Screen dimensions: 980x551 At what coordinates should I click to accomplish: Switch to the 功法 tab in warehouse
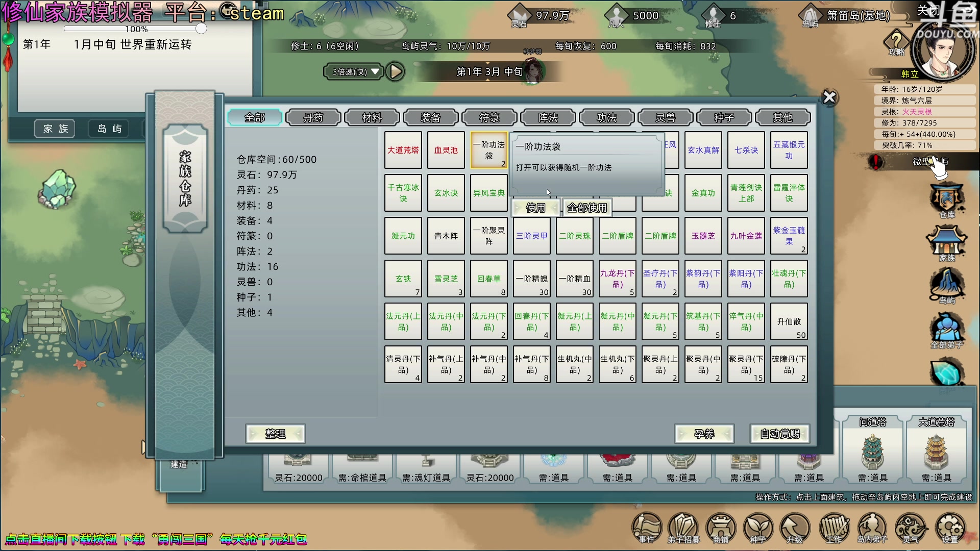pyautogui.click(x=606, y=117)
